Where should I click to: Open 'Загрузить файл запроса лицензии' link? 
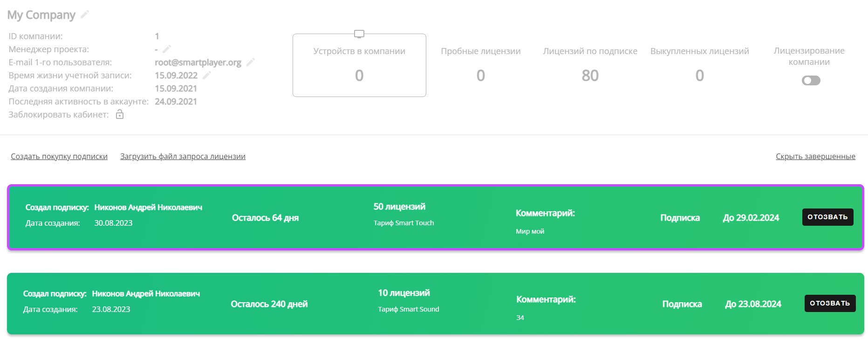tap(183, 156)
